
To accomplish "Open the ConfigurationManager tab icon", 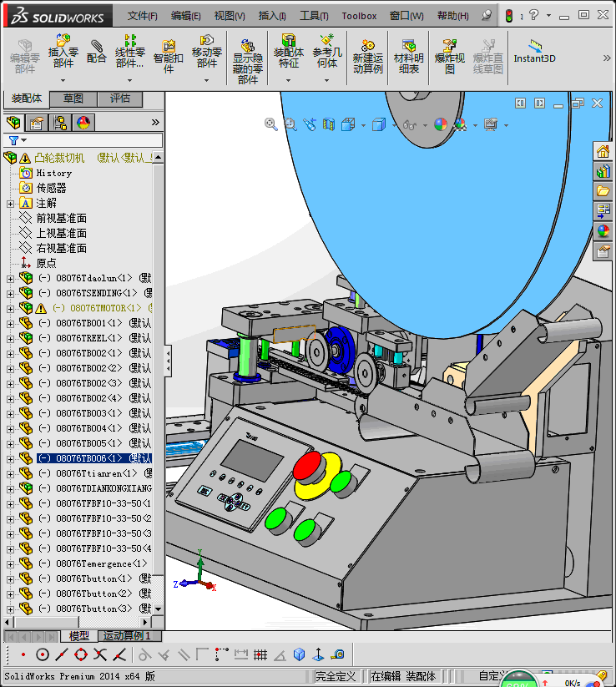I will click(x=60, y=123).
